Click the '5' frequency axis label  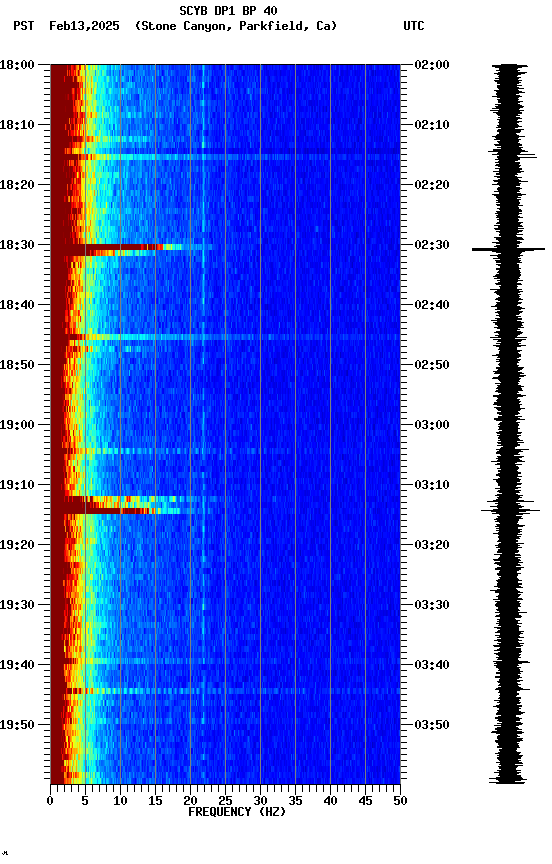pos(85,801)
